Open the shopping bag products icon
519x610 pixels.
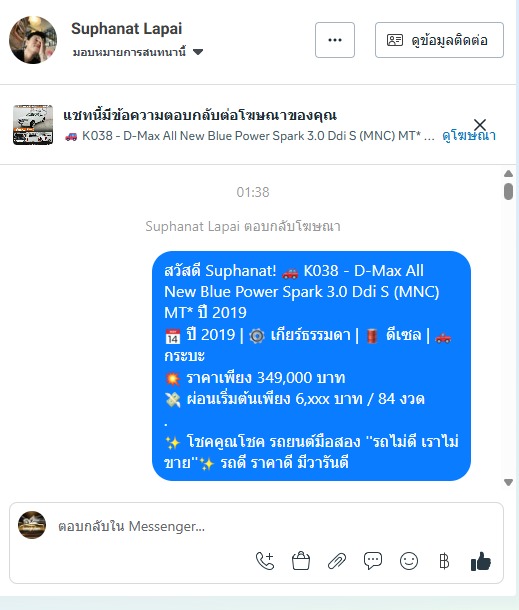301,561
